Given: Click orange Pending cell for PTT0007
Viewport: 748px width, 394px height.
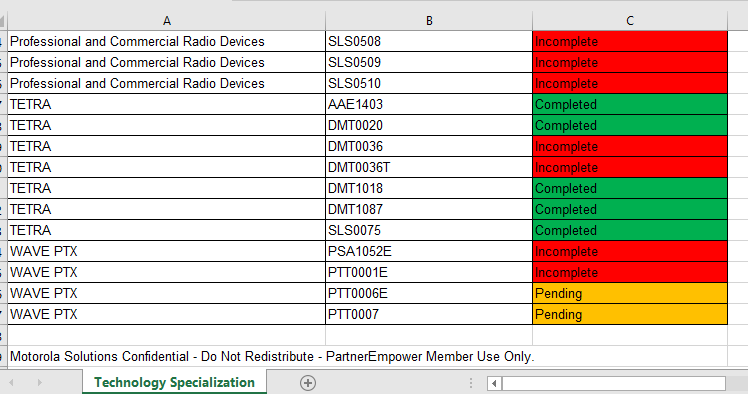Looking at the screenshot, I should [x=630, y=314].
